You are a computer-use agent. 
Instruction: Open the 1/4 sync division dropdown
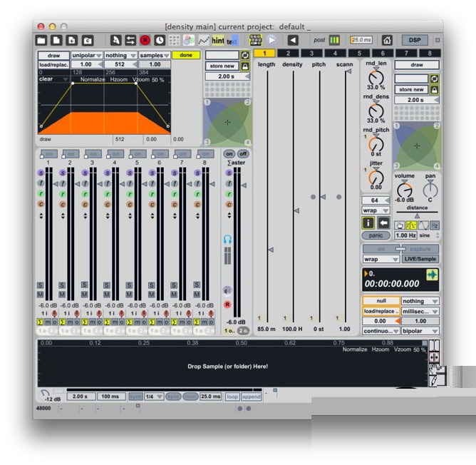[154, 397]
